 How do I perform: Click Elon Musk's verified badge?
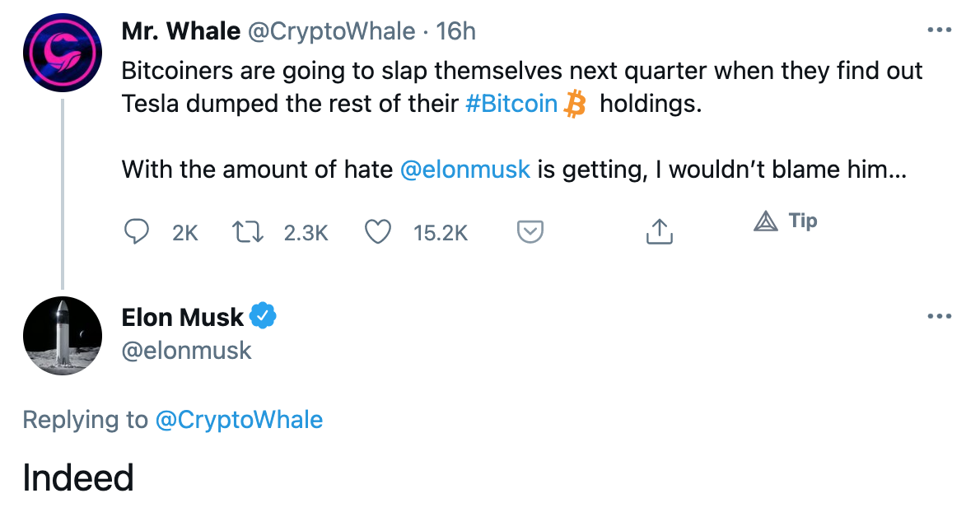[x=263, y=316]
